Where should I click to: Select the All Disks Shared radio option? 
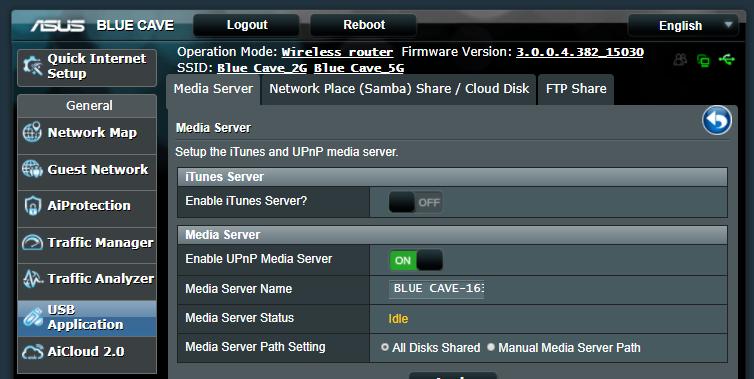point(385,347)
